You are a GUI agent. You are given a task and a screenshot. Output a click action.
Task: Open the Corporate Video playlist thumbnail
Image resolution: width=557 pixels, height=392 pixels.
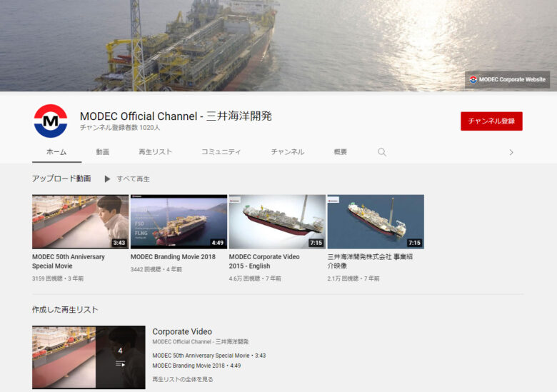89,357
